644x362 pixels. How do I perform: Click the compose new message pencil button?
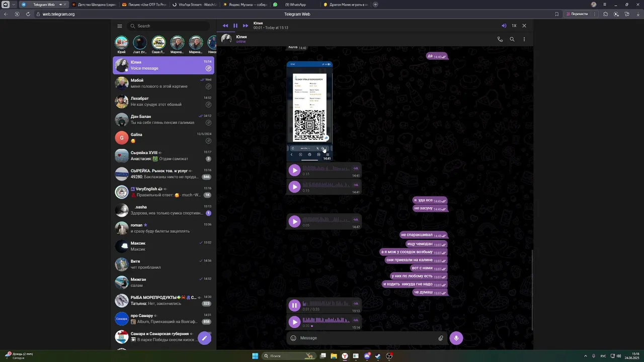click(x=204, y=338)
